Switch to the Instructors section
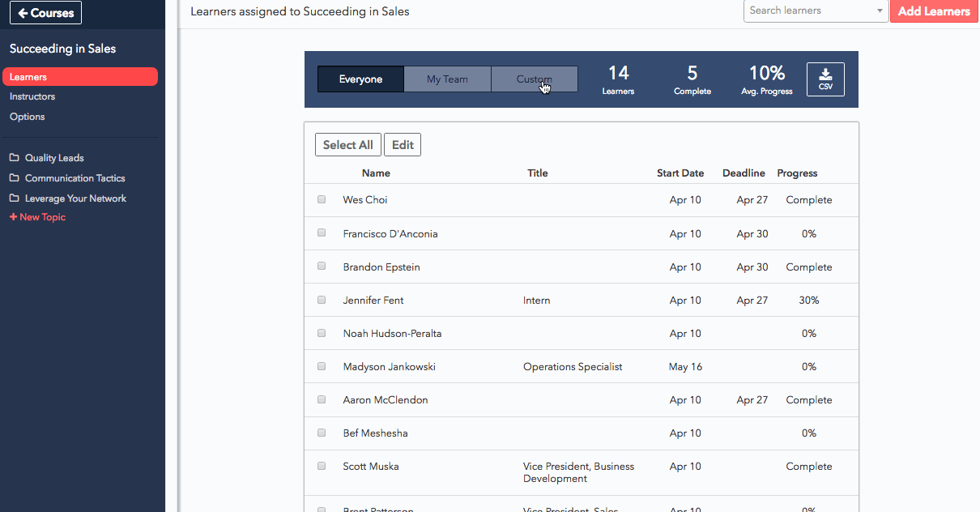 pos(32,96)
